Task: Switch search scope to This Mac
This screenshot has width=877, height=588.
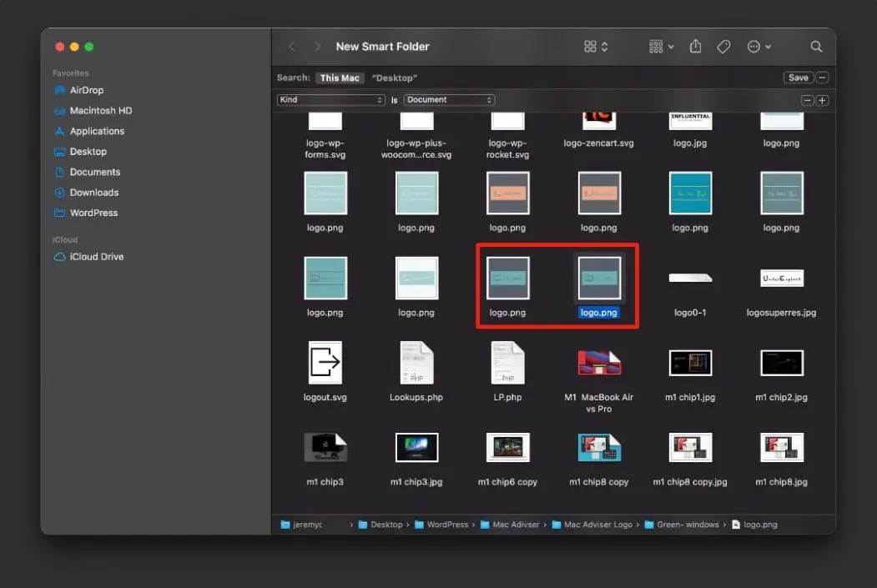Action: pos(340,78)
